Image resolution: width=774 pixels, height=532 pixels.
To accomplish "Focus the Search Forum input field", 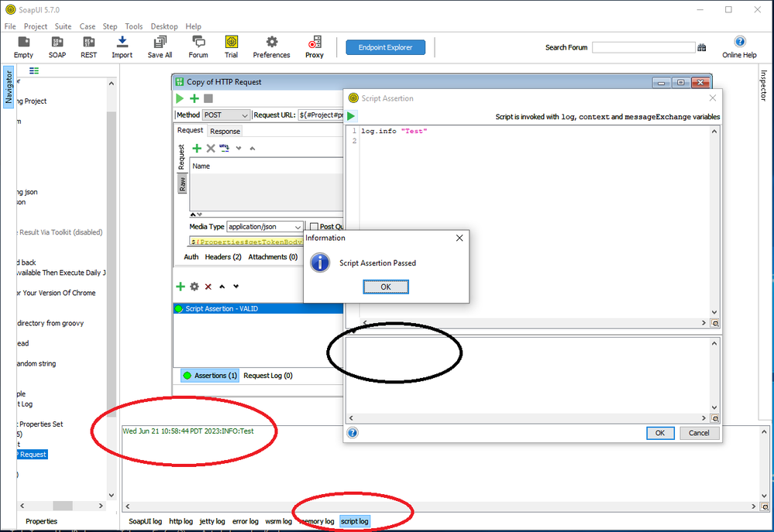I will coord(644,47).
